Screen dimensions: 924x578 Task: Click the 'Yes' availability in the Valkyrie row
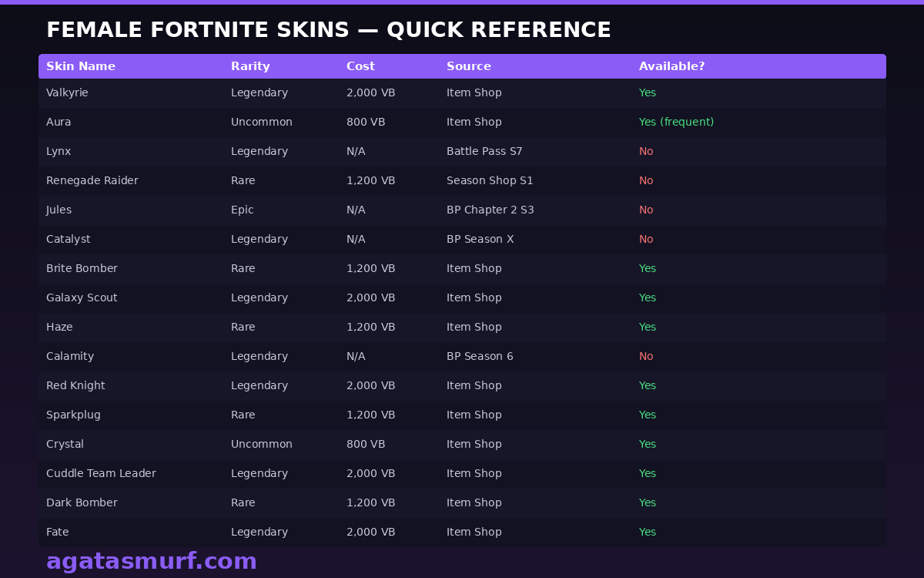648,92
